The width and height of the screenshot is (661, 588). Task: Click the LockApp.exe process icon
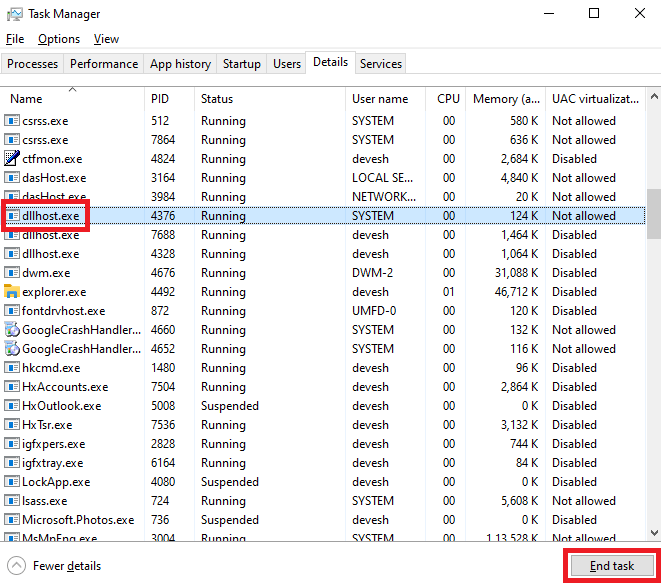point(12,481)
